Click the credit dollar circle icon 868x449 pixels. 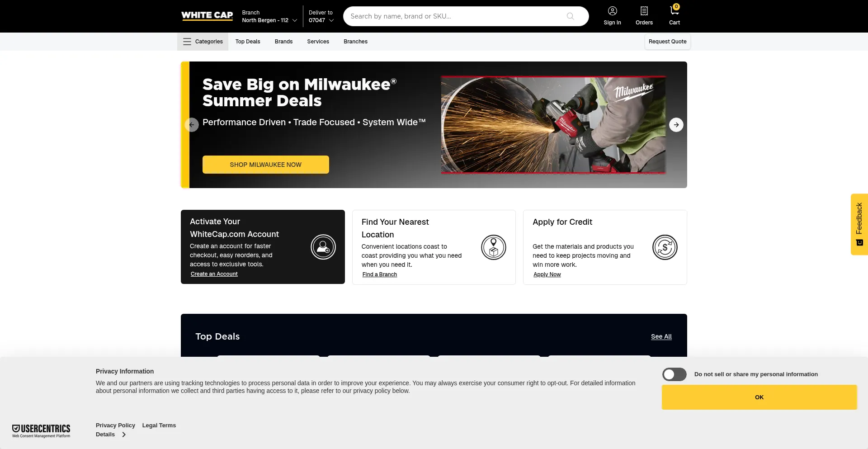665,247
